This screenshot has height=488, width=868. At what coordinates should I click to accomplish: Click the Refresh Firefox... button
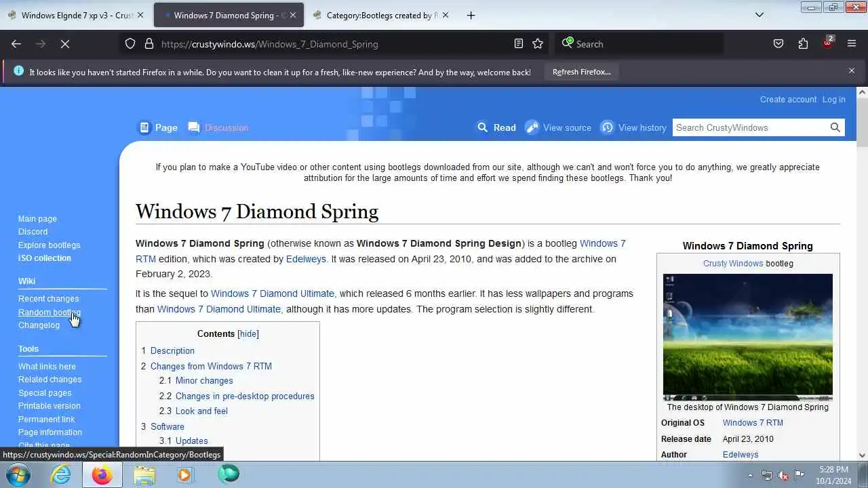(581, 72)
